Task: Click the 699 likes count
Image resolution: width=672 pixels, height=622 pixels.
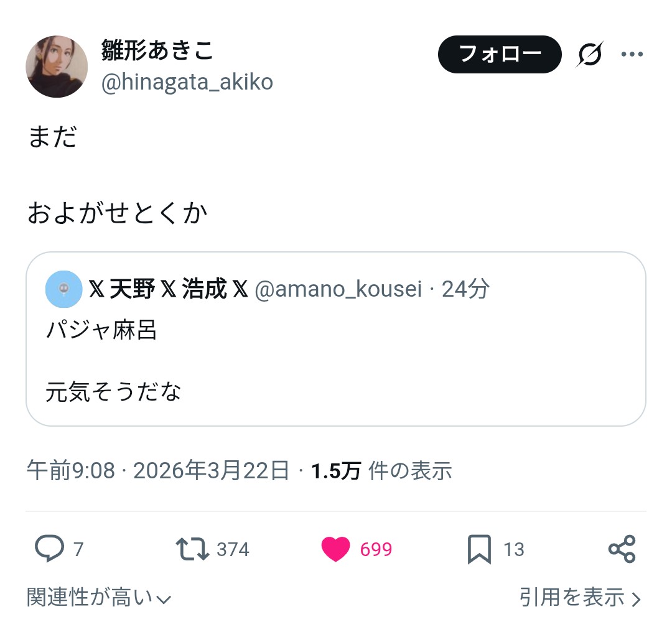Action: [376, 550]
